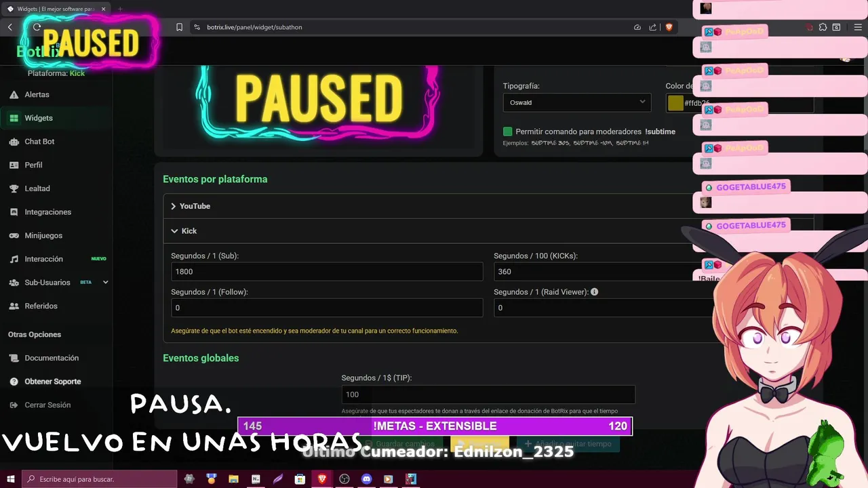
Task: Click the Perfil card icon
Action: click(14, 165)
